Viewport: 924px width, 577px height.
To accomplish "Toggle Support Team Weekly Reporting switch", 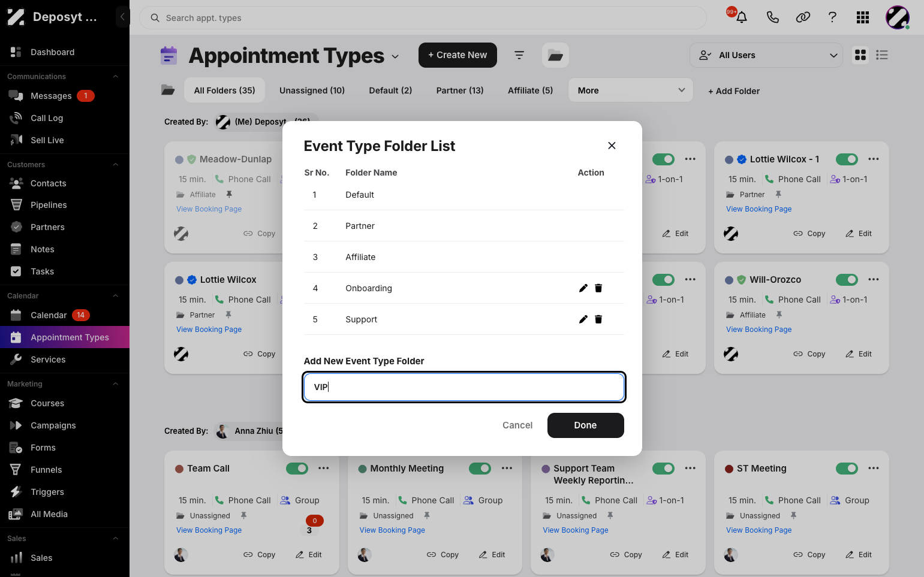I will pos(663,469).
